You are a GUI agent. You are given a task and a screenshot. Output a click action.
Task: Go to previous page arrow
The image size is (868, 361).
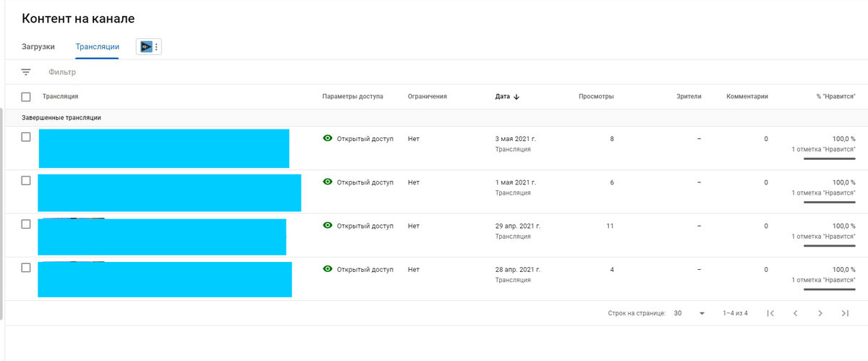(795, 313)
